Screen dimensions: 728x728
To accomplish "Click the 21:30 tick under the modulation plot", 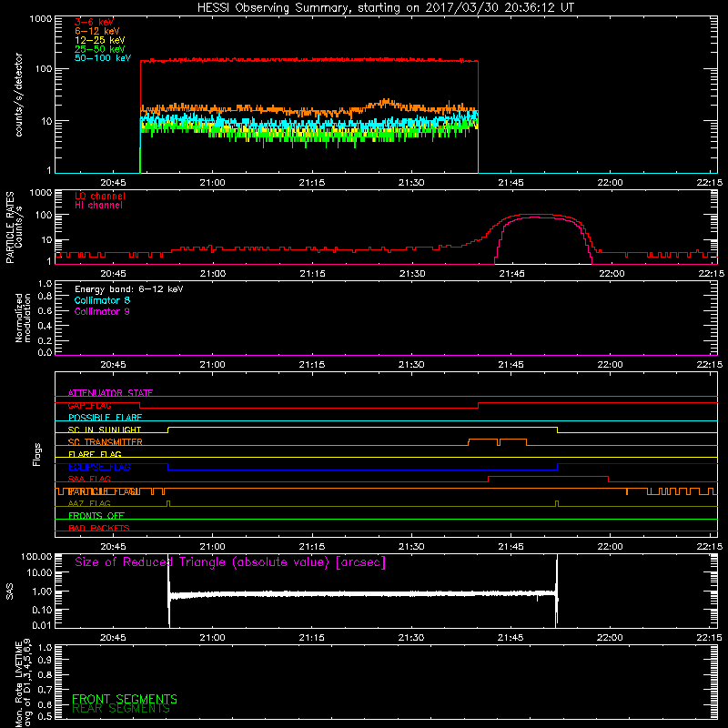I will click(411, 365).
